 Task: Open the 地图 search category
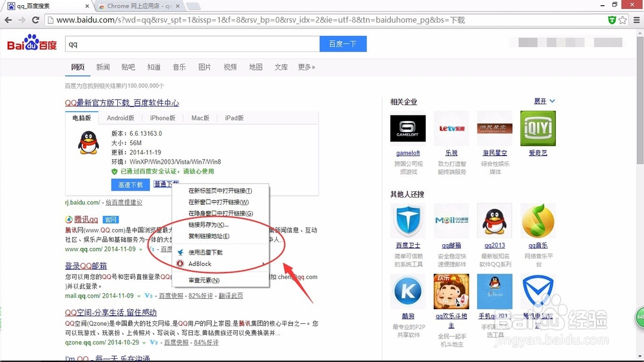tap(256, 67)
